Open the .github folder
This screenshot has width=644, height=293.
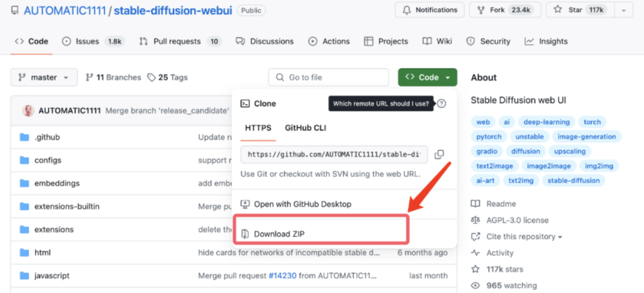click(47, 137)
